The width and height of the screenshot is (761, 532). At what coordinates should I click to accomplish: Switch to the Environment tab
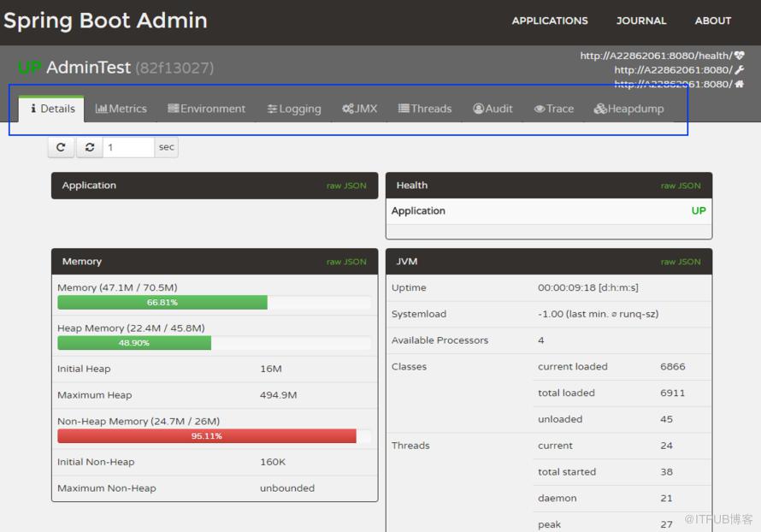point(206,109)
